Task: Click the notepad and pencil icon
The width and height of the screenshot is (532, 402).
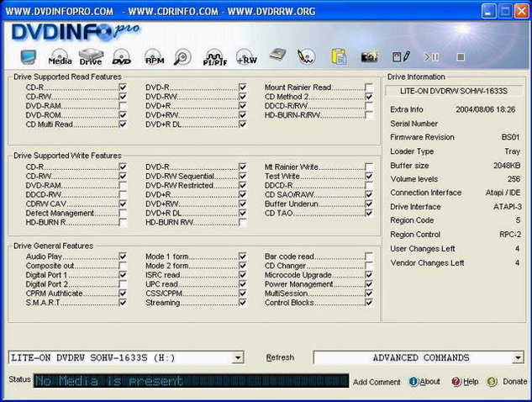Action: click(401, 56)
